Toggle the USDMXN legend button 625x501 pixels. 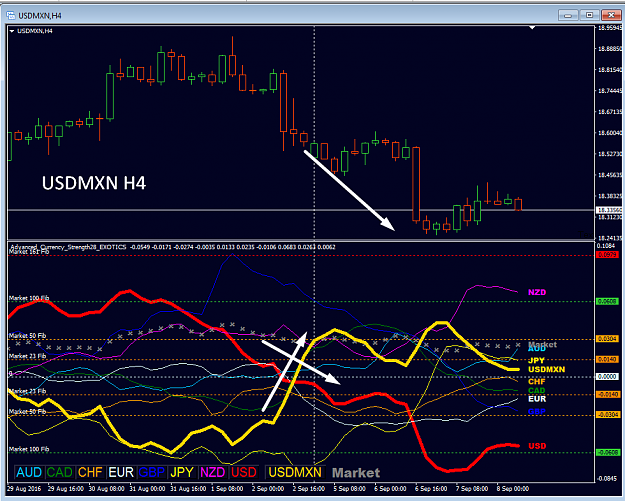click(295, 472)
